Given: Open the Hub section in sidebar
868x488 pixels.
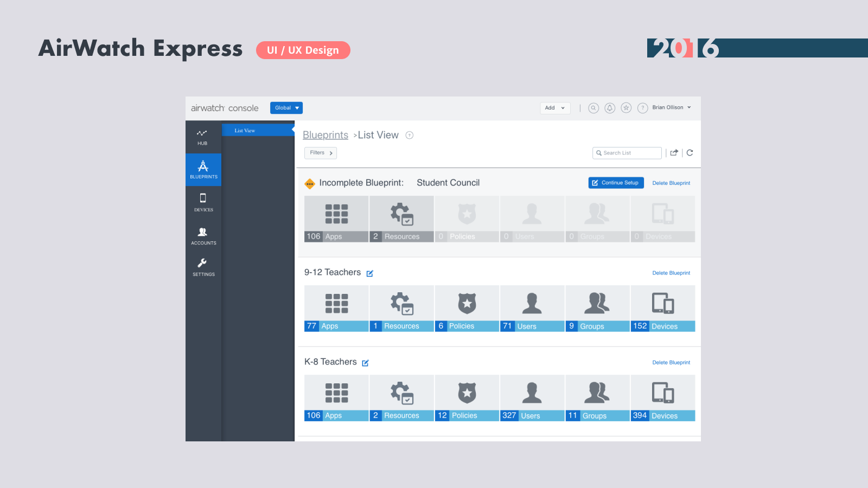Looking at the screenshot, I should coord(202,137).
